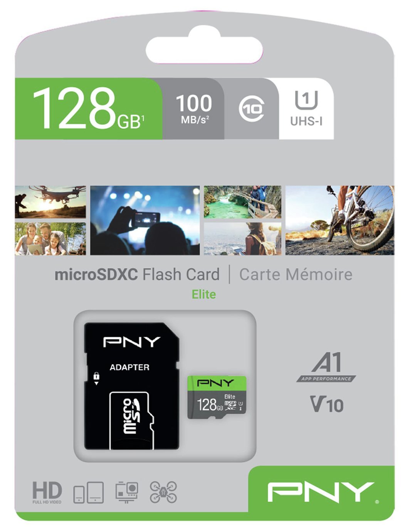The image size is (410, 532).
Task: Open the concert phone photo
Action: point(145,220)
